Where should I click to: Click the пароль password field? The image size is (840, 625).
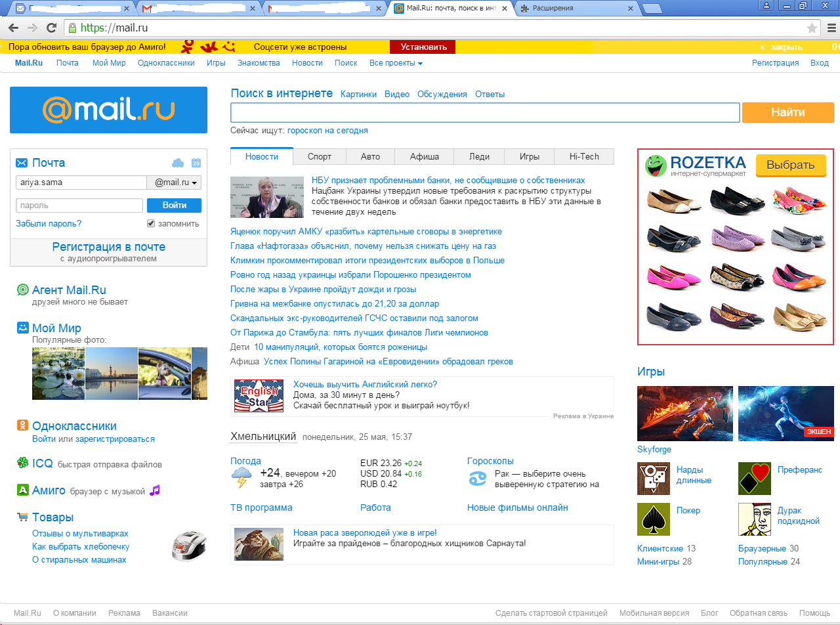coord(79,205)
